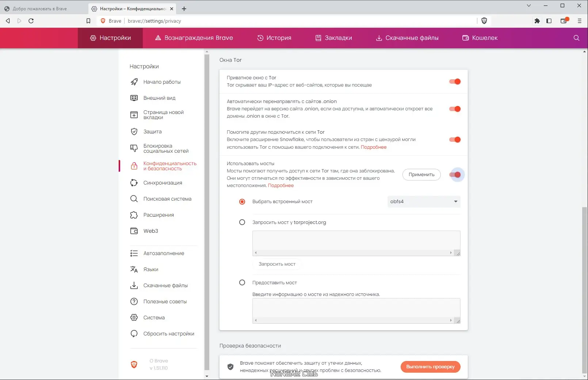
Task: Open the extensions puzzle icon
Action: click(x=537, y=21)
